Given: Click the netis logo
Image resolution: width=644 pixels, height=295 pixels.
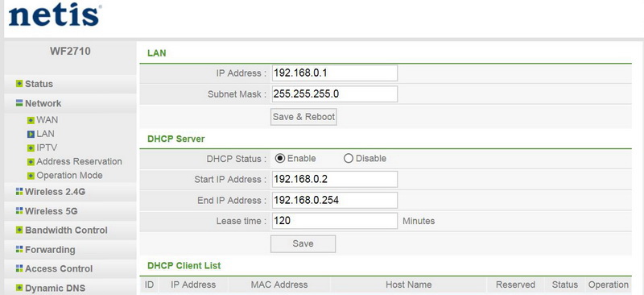Looking at the screenshot, I should [55, 15].
